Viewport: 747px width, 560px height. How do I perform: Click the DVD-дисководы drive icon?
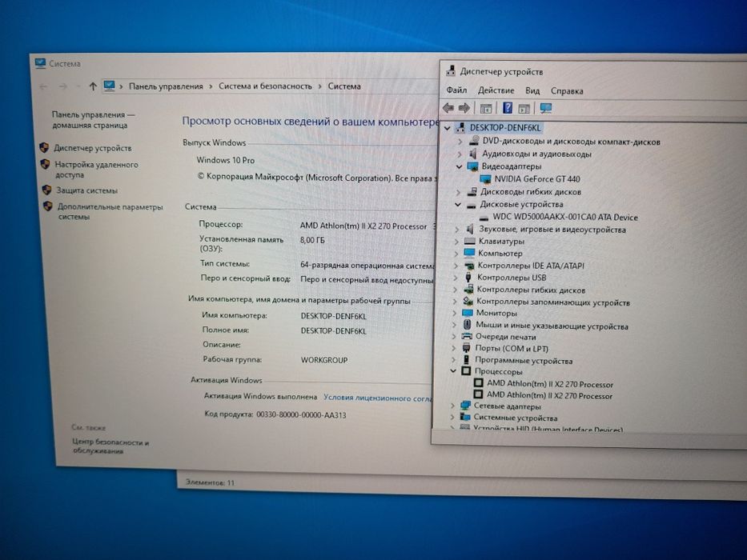(474, 141)
